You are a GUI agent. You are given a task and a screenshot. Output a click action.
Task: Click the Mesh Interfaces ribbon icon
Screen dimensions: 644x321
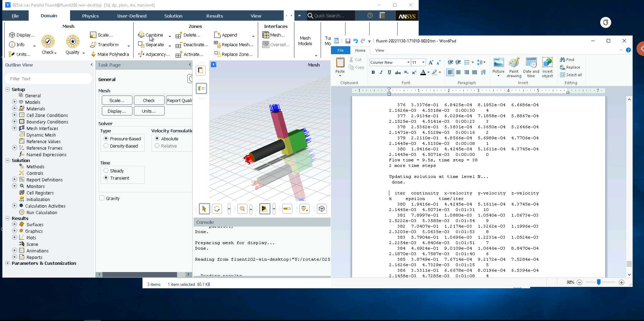pyautogui.click(x=266, y=35)
